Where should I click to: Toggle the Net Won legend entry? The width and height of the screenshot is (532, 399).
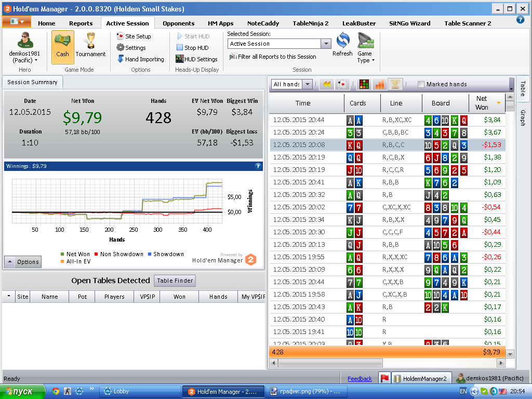click(x=75, y=254)
